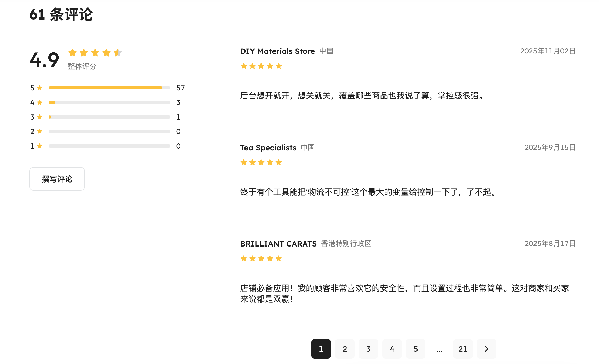Jump to last page 21
Viewport: 599px width, 364px height.
[x=462, y=349]
